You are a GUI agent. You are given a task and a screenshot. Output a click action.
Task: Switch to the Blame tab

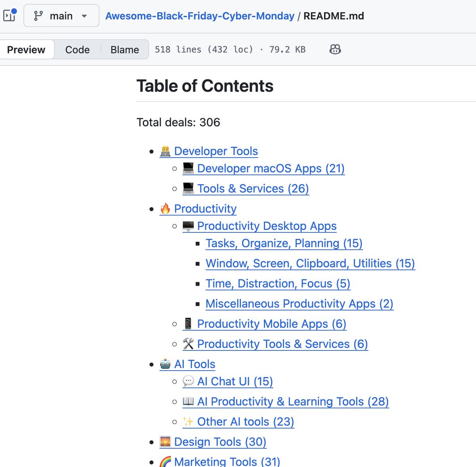pos(125,50)
